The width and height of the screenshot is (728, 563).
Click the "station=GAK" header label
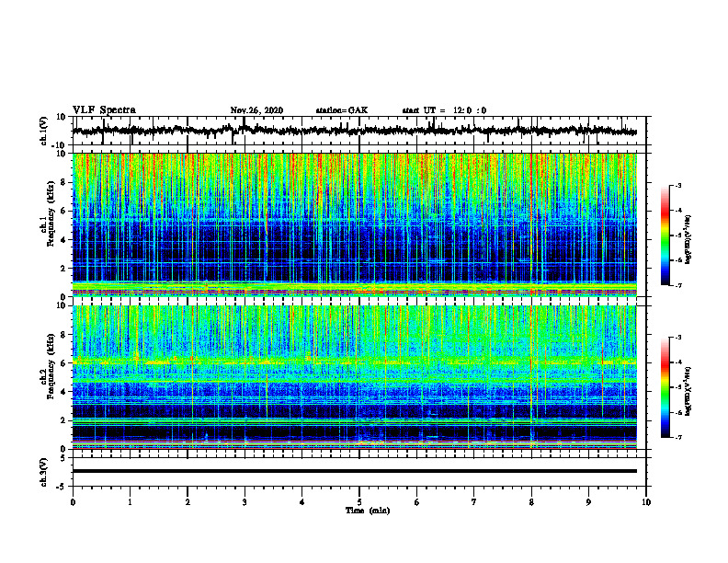click(342, 110)
